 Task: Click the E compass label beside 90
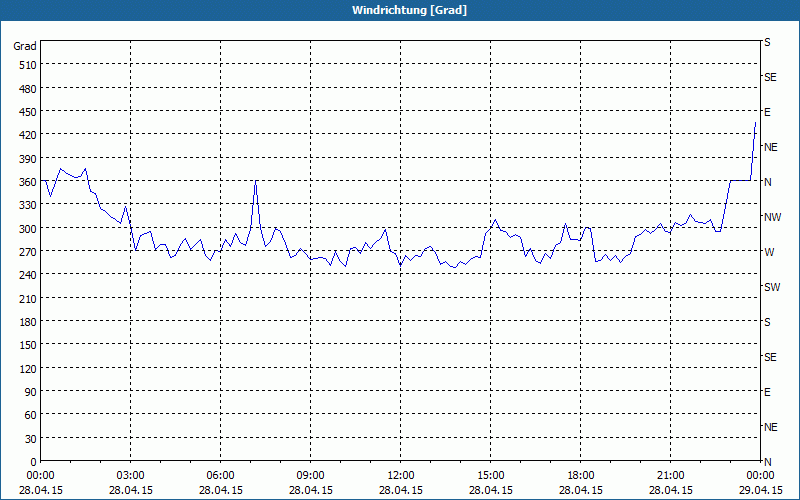[x=767, y=392]
